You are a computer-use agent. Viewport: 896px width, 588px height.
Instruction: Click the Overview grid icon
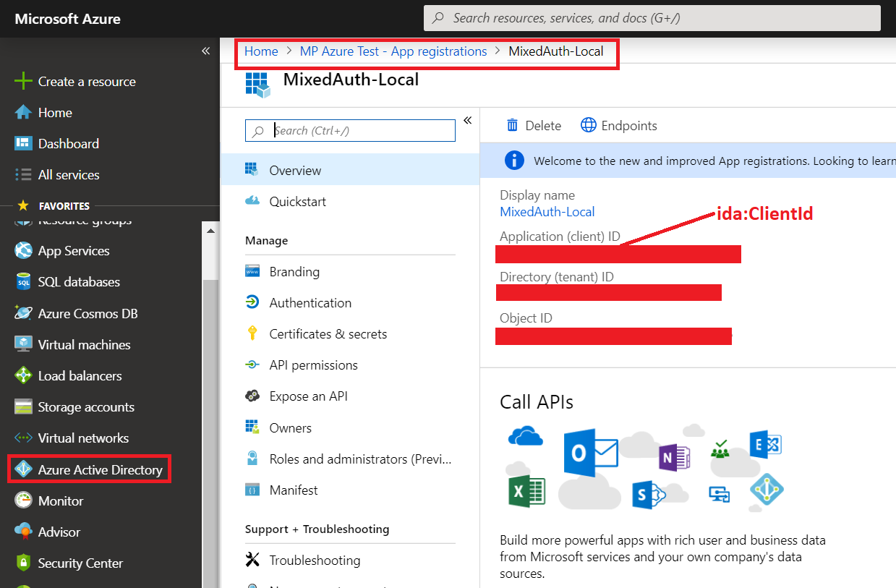(252, 170)
